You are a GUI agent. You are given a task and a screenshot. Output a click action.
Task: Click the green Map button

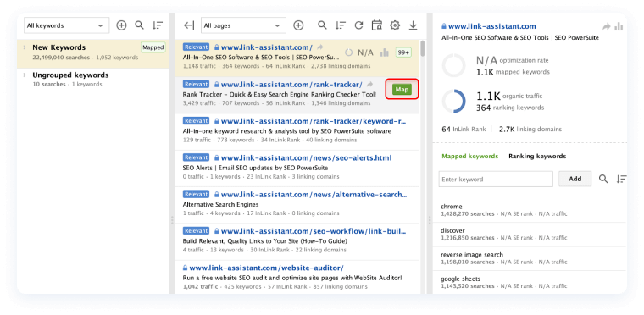tap(402, 90)
